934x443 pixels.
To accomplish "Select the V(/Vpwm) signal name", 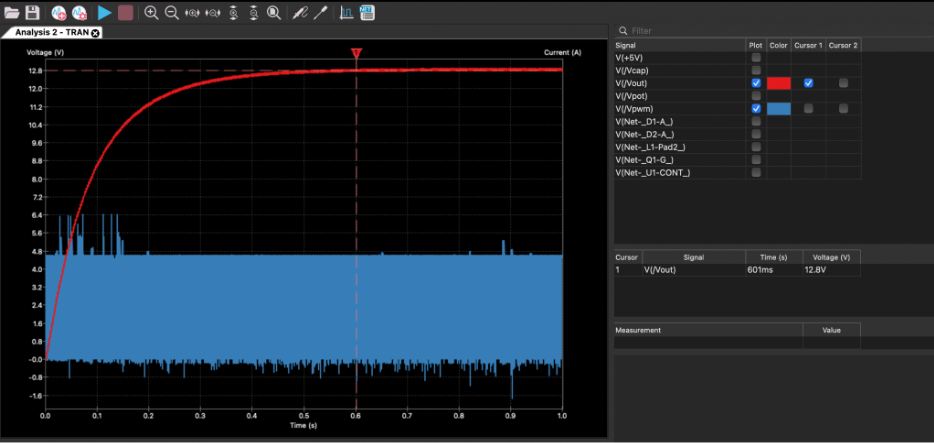I will pos(634,108).
